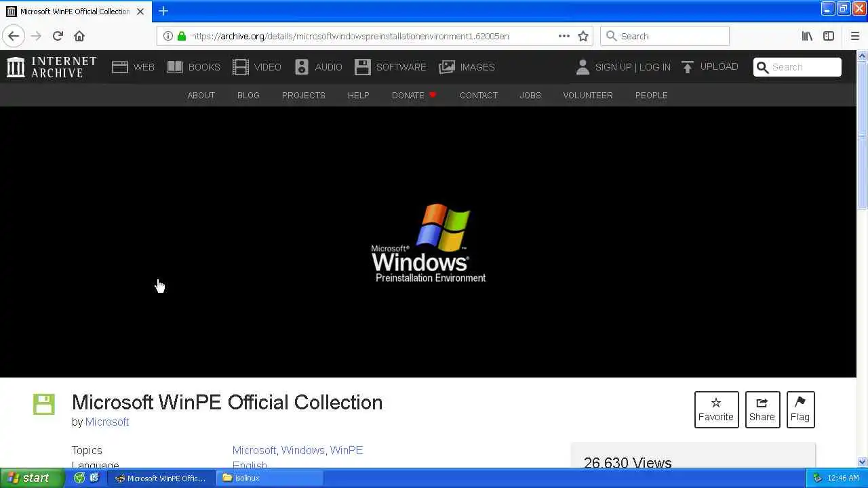This screenshot has height=488, width=868.
Task: Open the HELP menu item
Action: (359, 95)
